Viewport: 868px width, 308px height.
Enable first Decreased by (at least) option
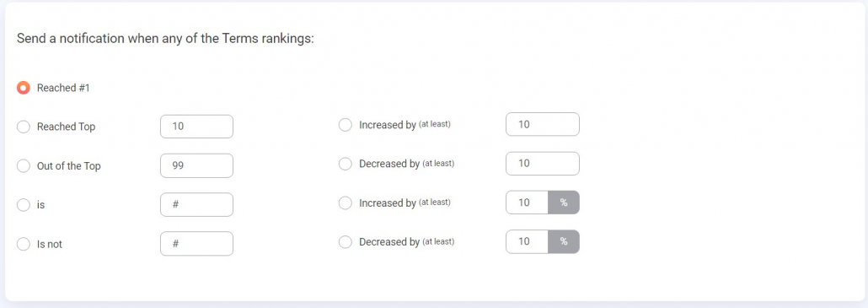(x=345, y=164)
